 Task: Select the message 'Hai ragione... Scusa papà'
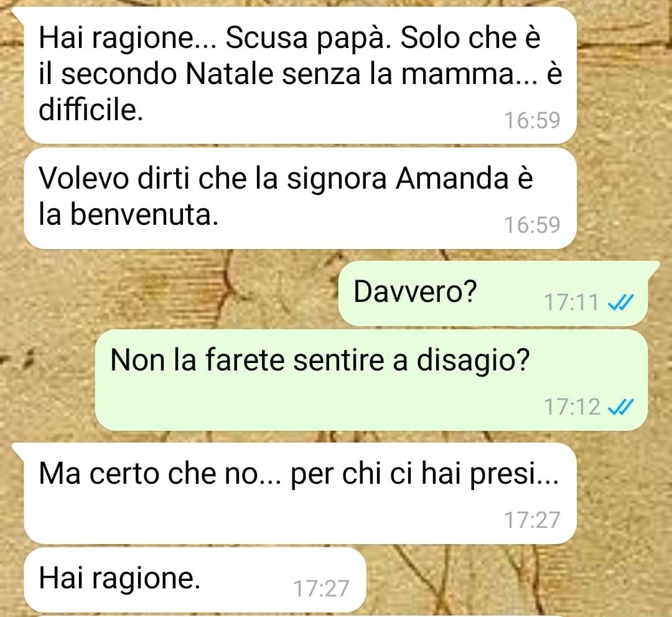(x=300, y=75)
